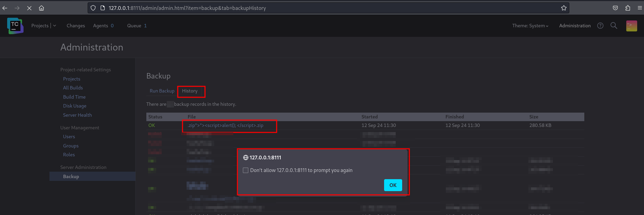Viewport: 644px width, 215px height.
Task: Click the browser address bar URL
Action: pyautogui.click(x=187, y=8)
